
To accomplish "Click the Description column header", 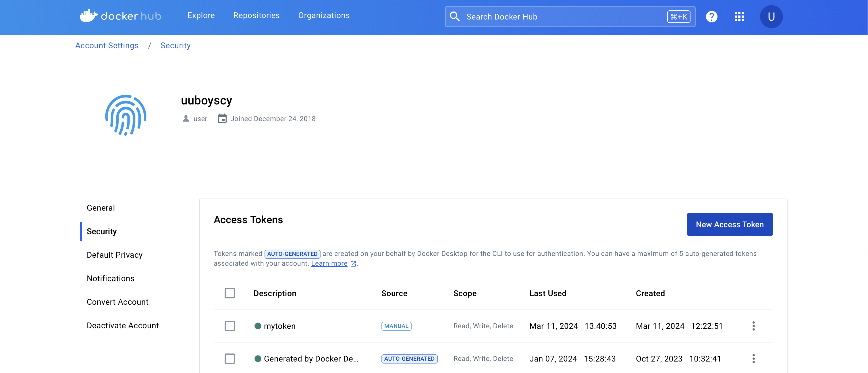I will point(275,294).
